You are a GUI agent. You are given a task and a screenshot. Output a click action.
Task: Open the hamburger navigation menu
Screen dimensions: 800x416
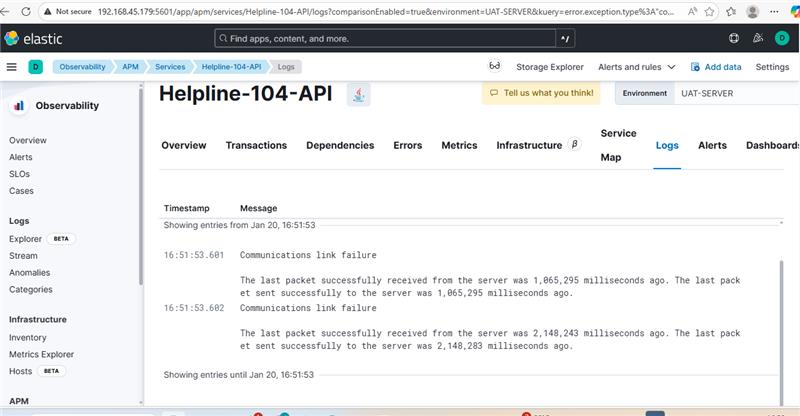(12, 67)
